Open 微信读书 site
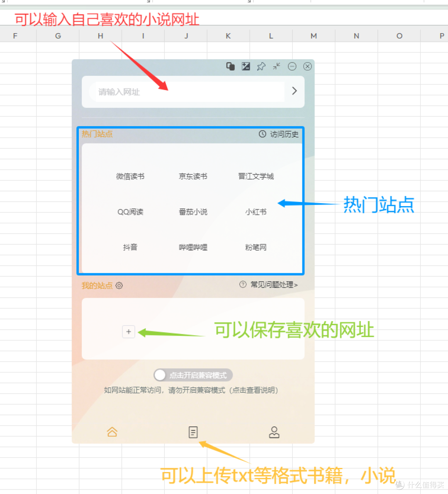The height and width of the screenshot is (494, 448). pyautogui.click(x=130, y=176)
